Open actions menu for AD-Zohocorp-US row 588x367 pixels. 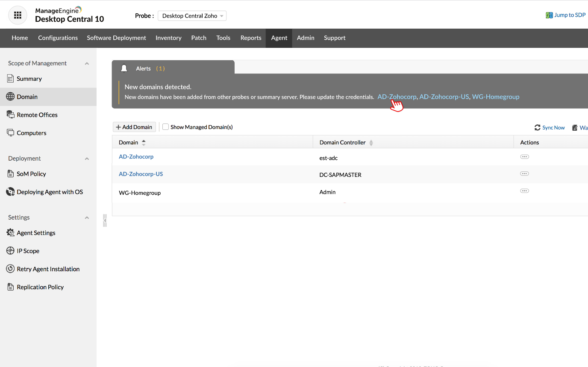tap(524, 174)
